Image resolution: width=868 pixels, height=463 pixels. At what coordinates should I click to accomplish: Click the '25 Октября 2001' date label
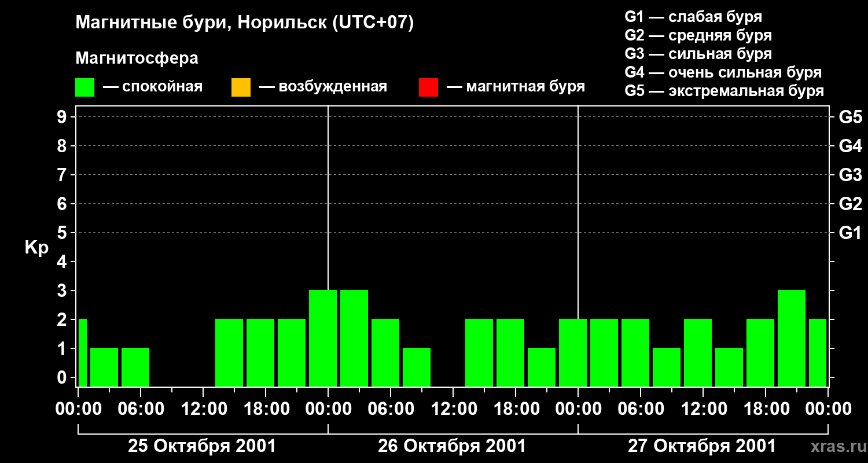[202, 446]
